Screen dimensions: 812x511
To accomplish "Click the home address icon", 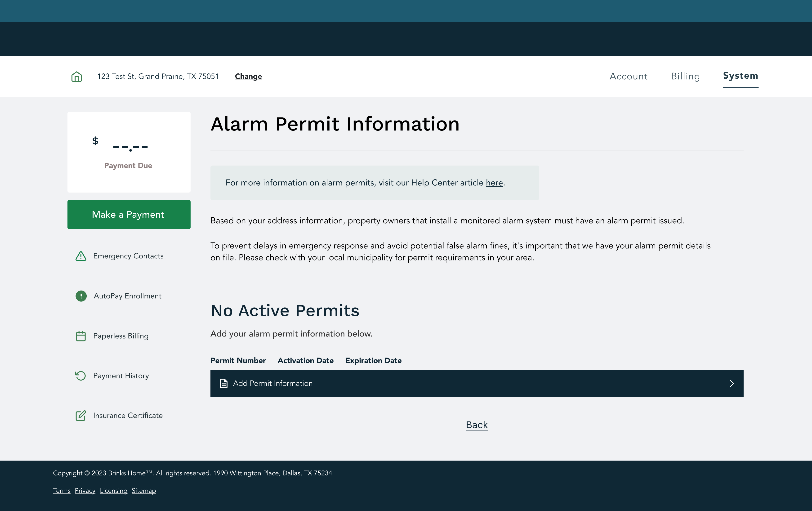I will [76, 76].
